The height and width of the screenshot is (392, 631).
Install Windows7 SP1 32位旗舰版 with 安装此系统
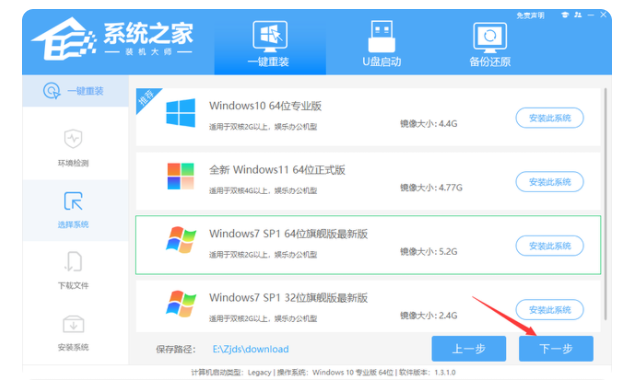[550, 310]
